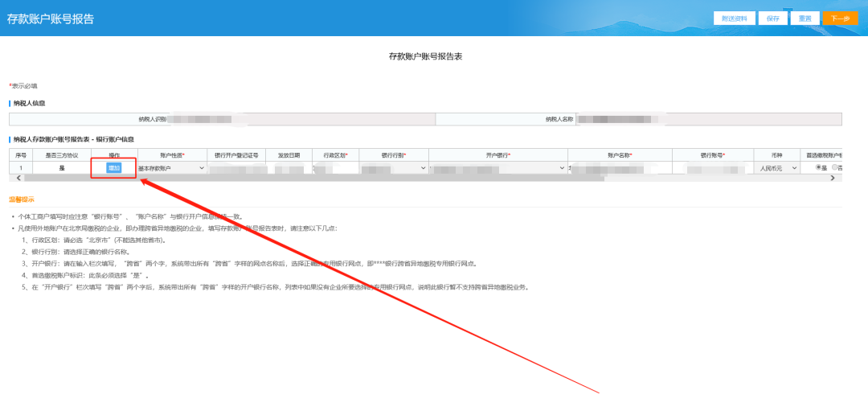Proceed using the 下一步 button

coord(840,18)
